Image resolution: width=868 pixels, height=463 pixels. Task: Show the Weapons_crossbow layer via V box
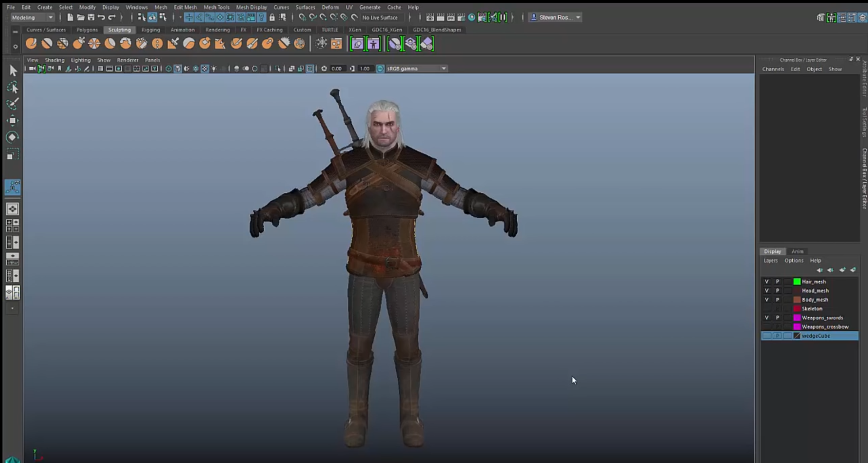coord(767,327)
